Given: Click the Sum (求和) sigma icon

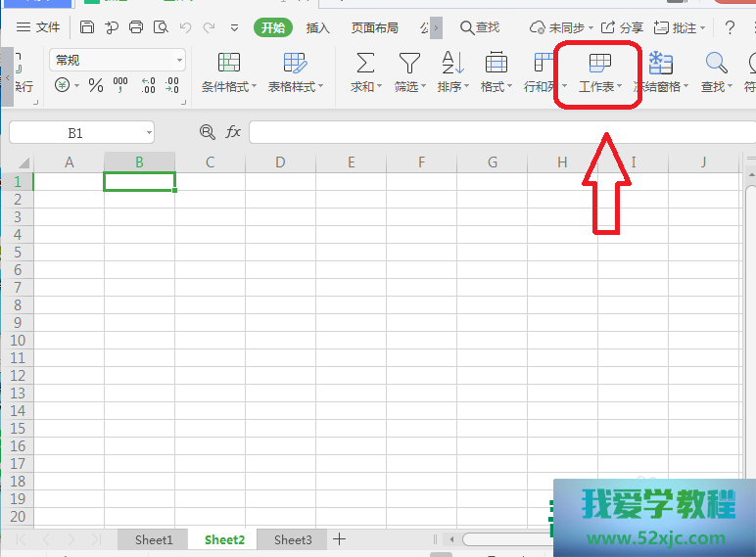Looking at the screenshot, I should tap(364, 65).
